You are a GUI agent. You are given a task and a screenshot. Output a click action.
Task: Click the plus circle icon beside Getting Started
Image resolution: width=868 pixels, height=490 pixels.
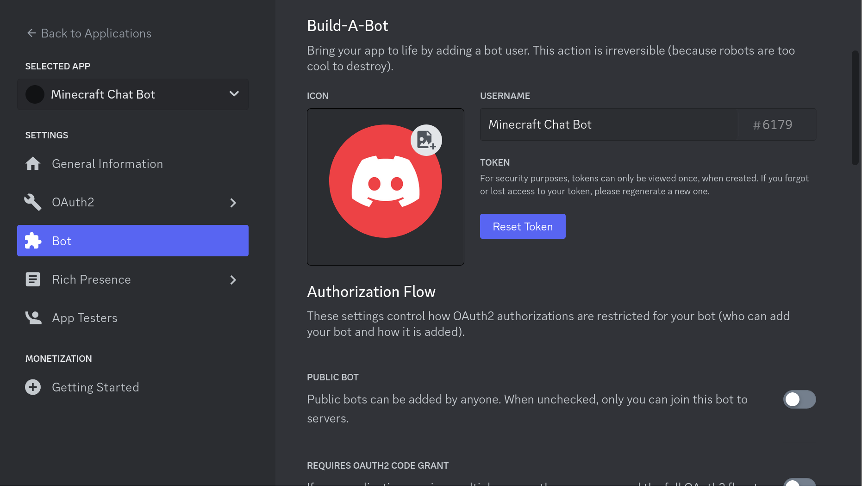[x=33, y=387]
